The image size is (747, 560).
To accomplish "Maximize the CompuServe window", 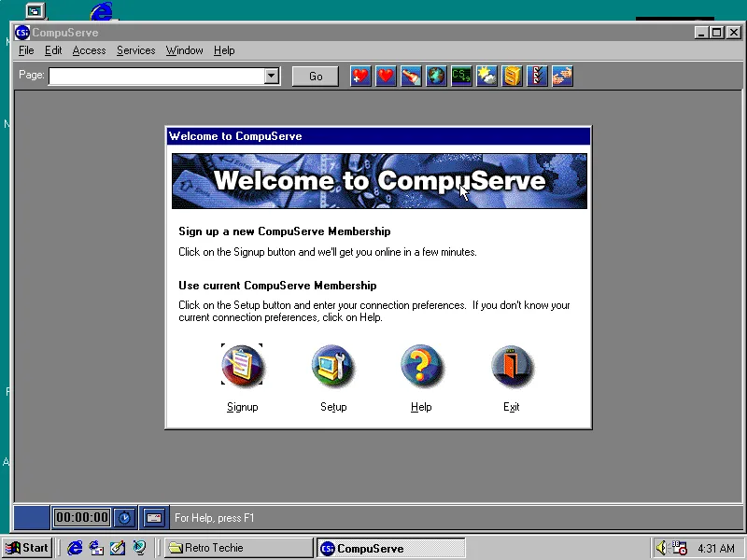I will pos(716,33).
